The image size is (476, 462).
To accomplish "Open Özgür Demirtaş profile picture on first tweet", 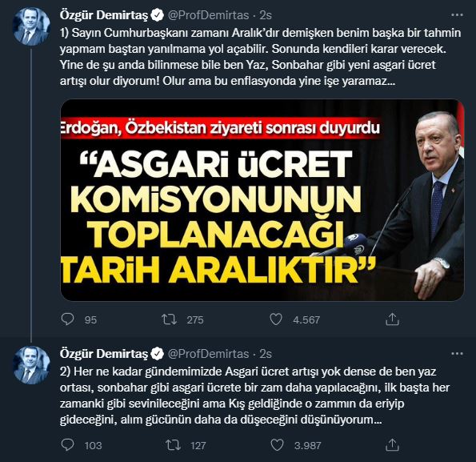I will click(31, 26).
